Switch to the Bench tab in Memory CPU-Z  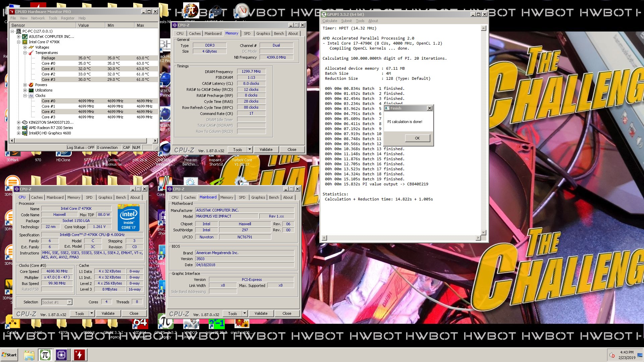[279, 34]
